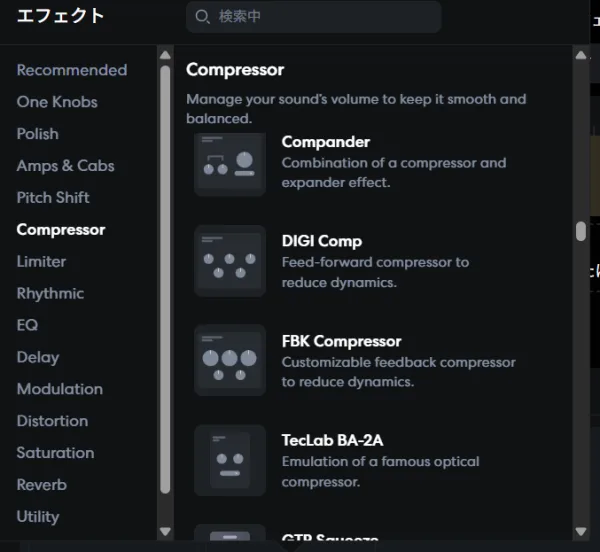Show the Limiter effects list

click(41, 262)
